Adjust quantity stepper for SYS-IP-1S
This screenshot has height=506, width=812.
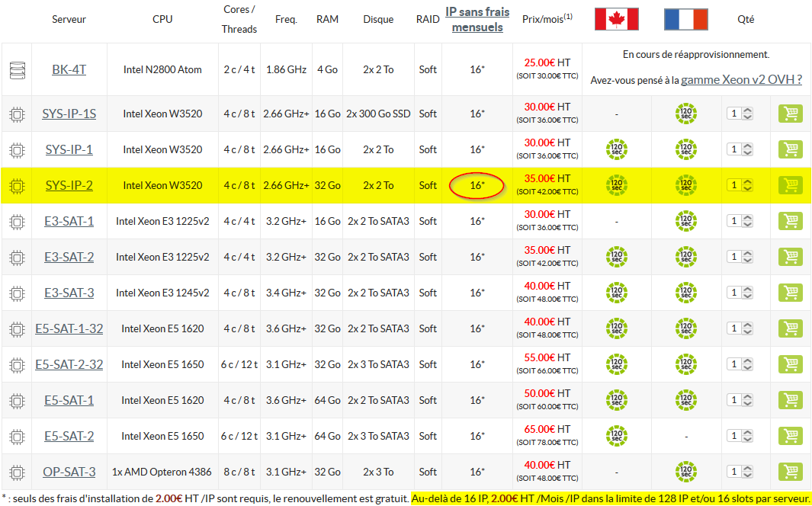pos(746,114)
